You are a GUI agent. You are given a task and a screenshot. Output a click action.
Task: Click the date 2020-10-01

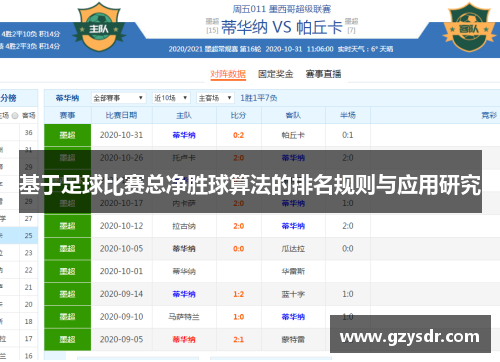pyautogui.click(x=121, y=271)
